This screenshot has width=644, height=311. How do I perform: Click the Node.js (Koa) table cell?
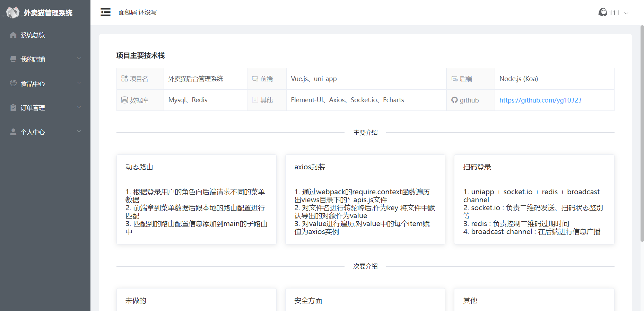click(x=555, y=79)
